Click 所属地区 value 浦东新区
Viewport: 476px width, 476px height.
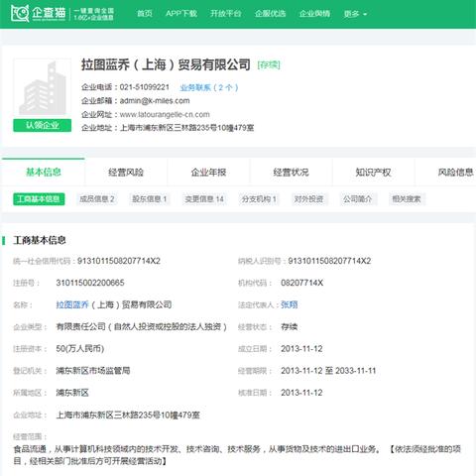72,393
